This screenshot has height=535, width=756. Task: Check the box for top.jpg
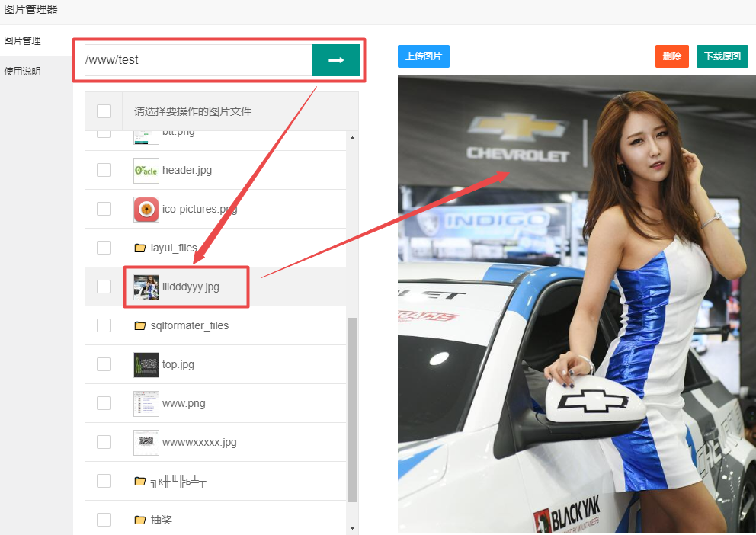104,364
